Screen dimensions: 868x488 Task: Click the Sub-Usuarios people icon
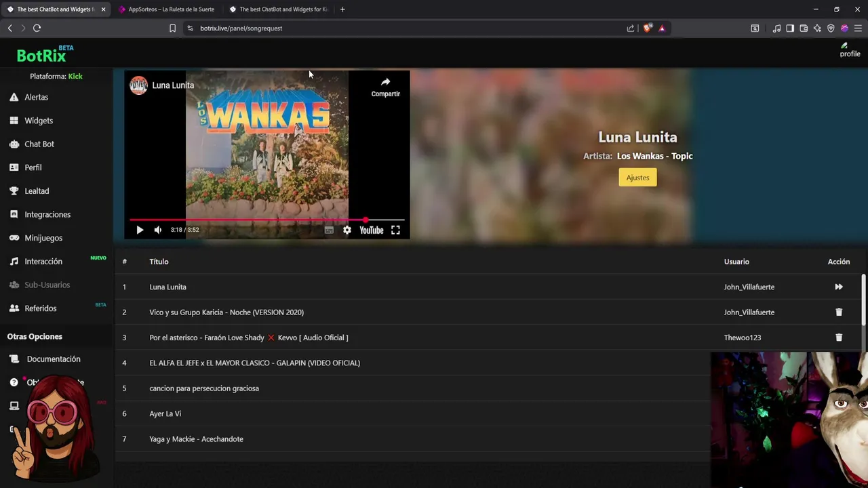tap(14, 285)
